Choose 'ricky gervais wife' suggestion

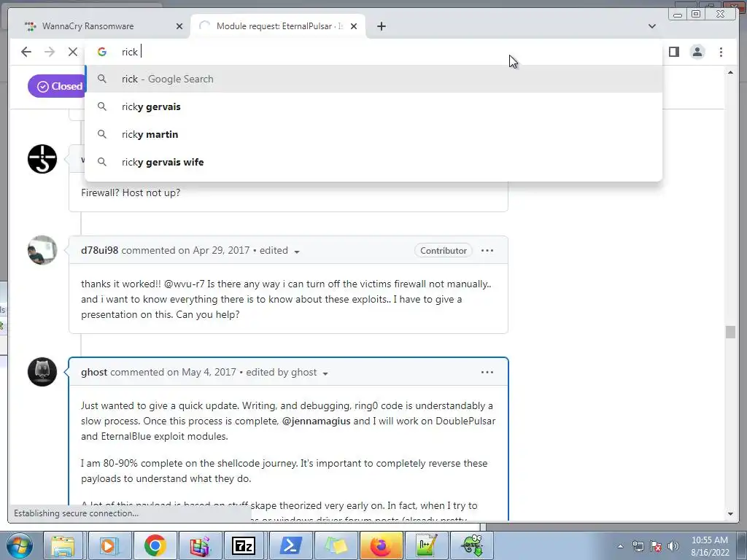(x=373, y=162)
